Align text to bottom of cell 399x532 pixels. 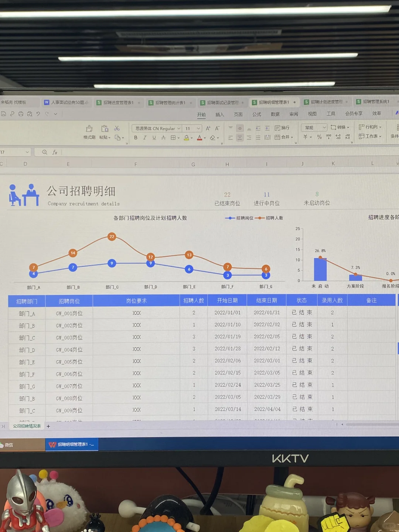[249, 128]
